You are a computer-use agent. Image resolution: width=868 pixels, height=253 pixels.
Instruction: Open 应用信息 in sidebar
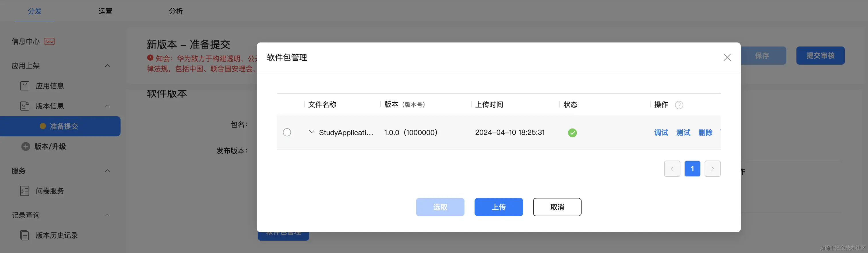[x=50, y=86]
